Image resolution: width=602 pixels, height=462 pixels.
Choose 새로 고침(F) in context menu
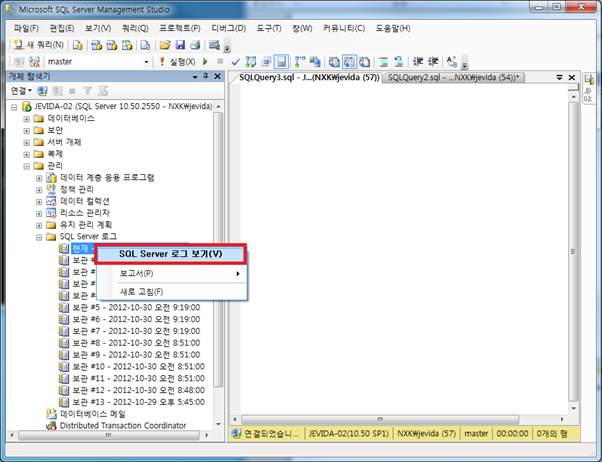coord(172,292)
